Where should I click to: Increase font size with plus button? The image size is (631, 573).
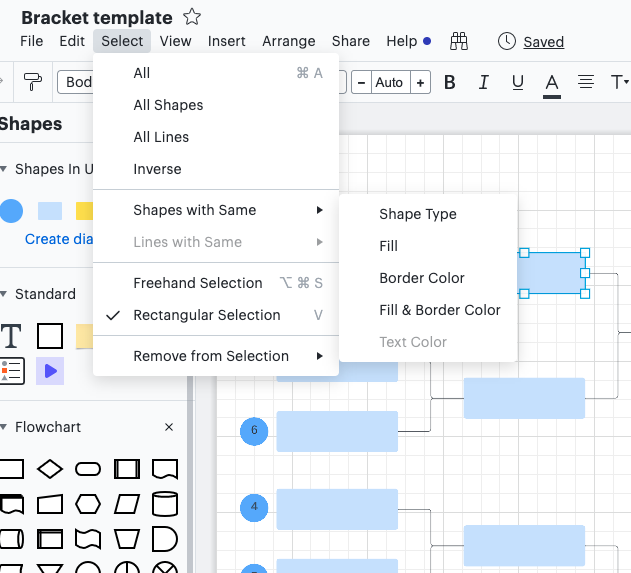(x=421, y=82)
